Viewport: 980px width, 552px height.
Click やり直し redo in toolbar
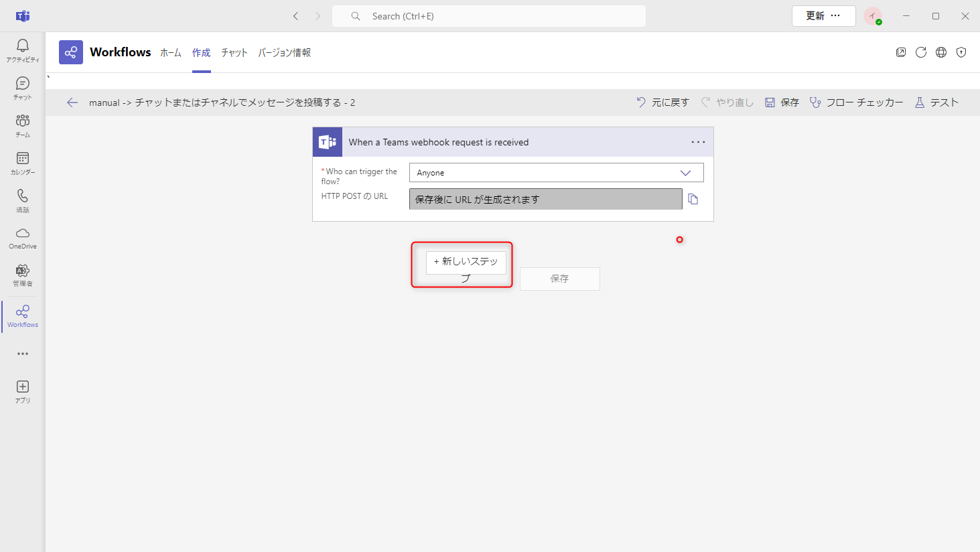(x=727, y=102)
